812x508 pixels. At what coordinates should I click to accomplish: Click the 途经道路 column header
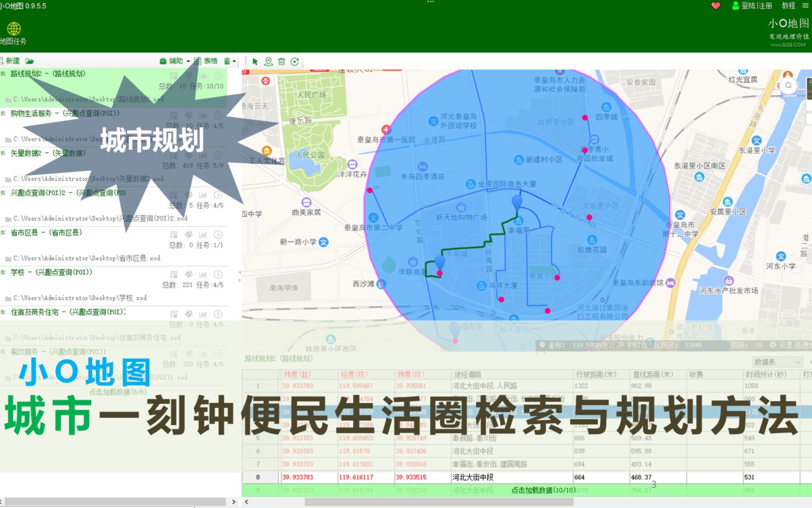coord(512,374)
